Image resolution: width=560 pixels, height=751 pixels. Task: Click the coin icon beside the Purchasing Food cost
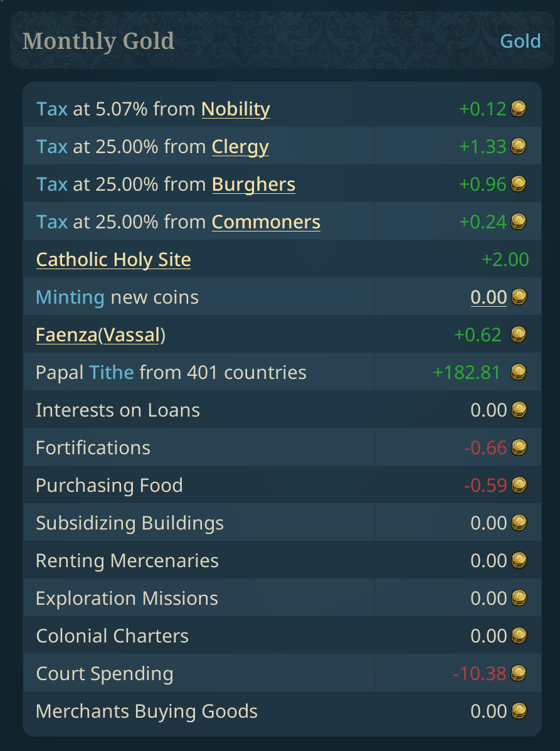pos(519,484)
